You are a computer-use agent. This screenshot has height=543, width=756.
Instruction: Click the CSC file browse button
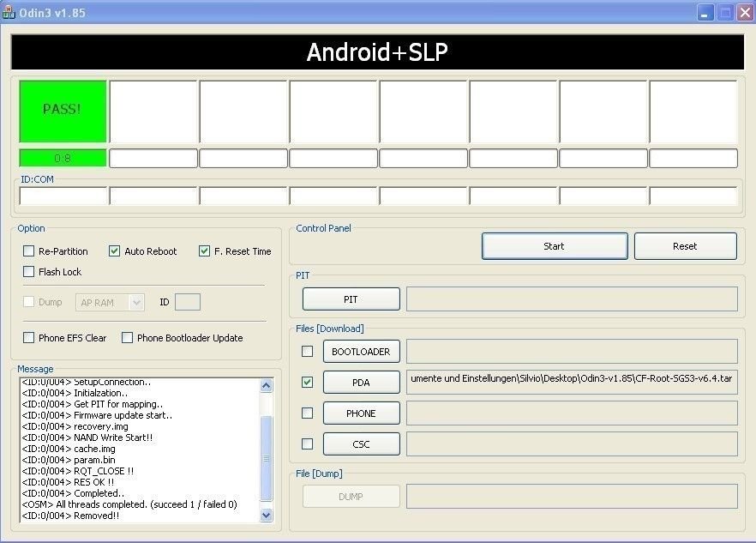361,444
